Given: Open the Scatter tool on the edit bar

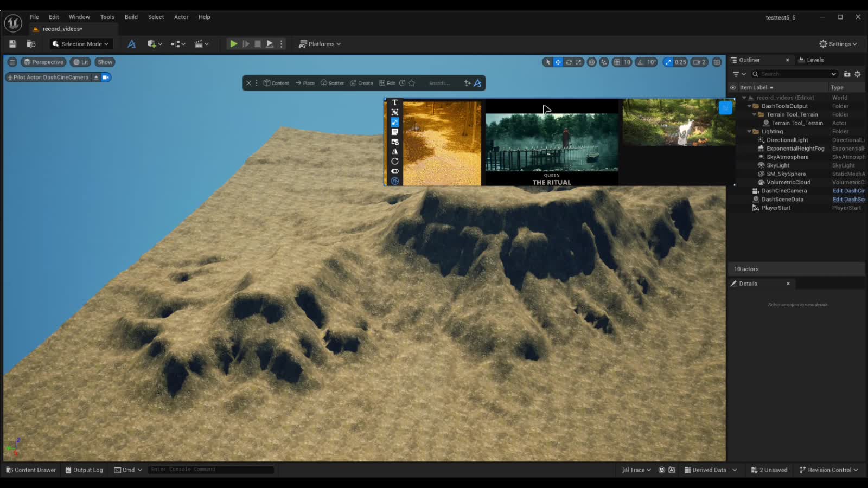Looking at the screenshot, I should pyautogui.click(x=333, y=82).
